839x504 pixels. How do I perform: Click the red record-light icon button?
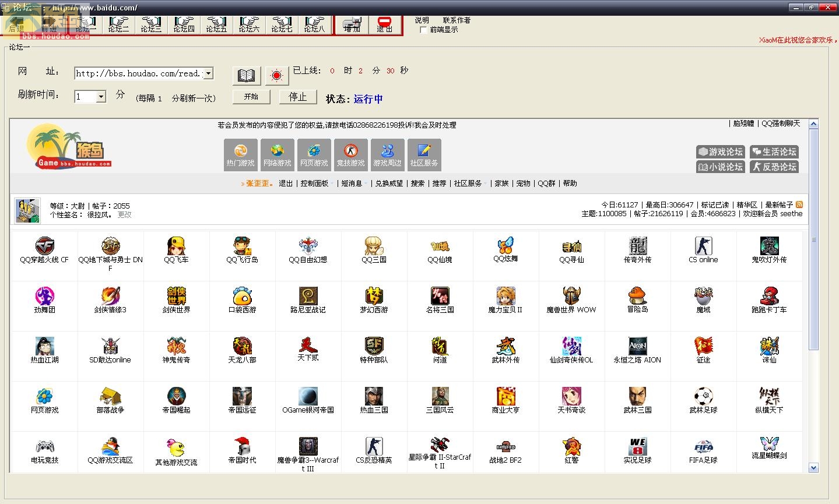click(276, 76)
